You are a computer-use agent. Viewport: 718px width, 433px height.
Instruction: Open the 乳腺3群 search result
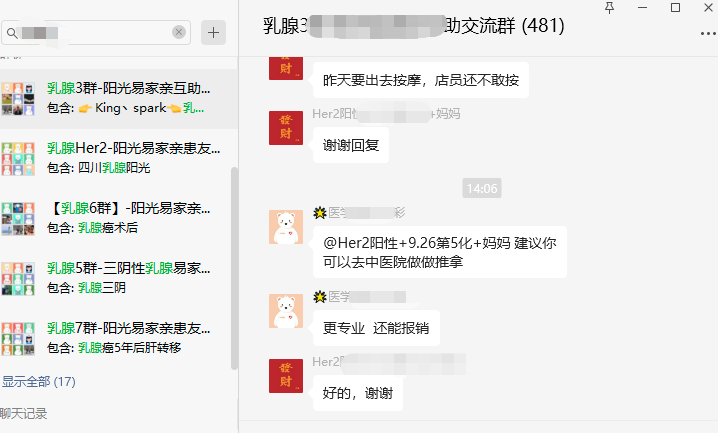[x=119, y=98]
